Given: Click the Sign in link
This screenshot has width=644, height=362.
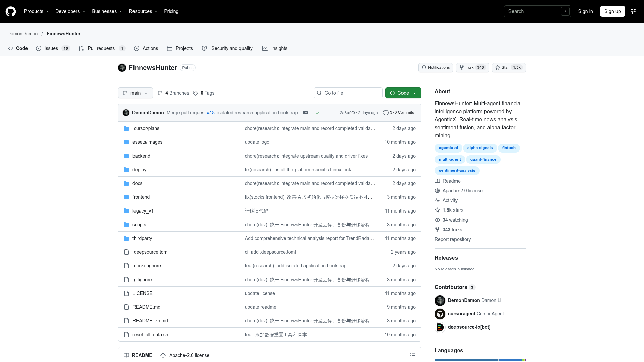Looking at the screenshot, I should (585, 11).
